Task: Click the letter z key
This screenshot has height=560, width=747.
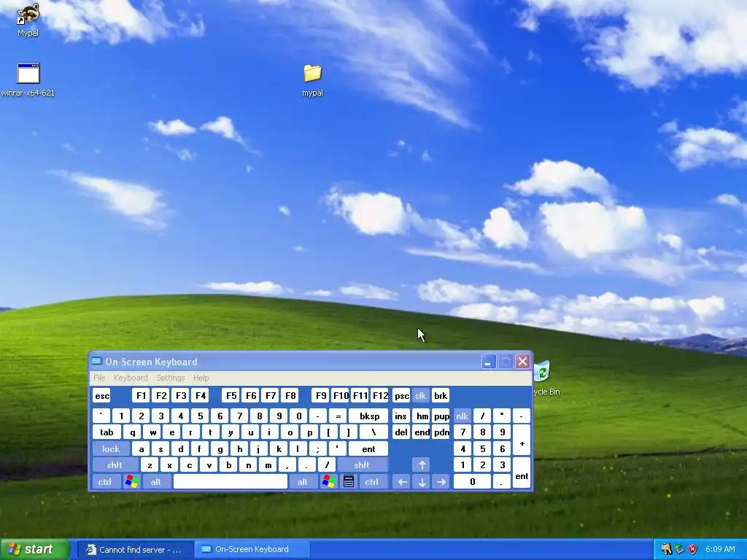Action: (x=150, y=464)
